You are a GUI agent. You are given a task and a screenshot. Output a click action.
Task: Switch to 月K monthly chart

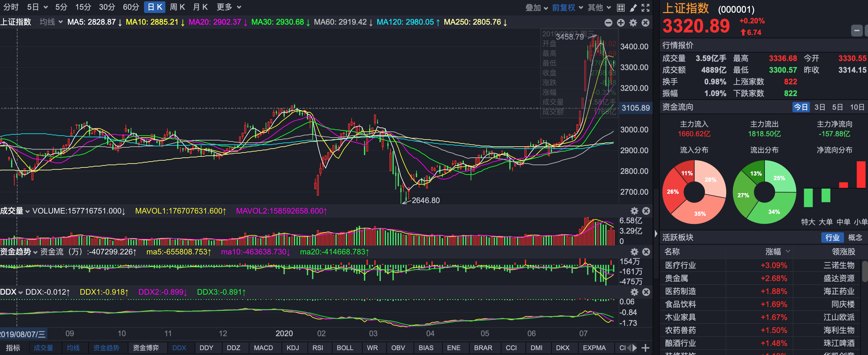200,7
